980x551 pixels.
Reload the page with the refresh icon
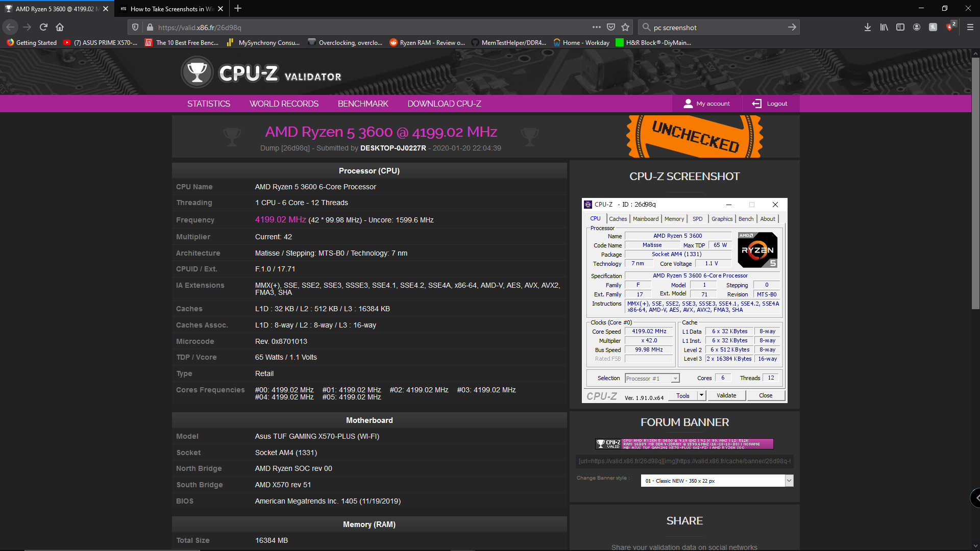(43, 27)
